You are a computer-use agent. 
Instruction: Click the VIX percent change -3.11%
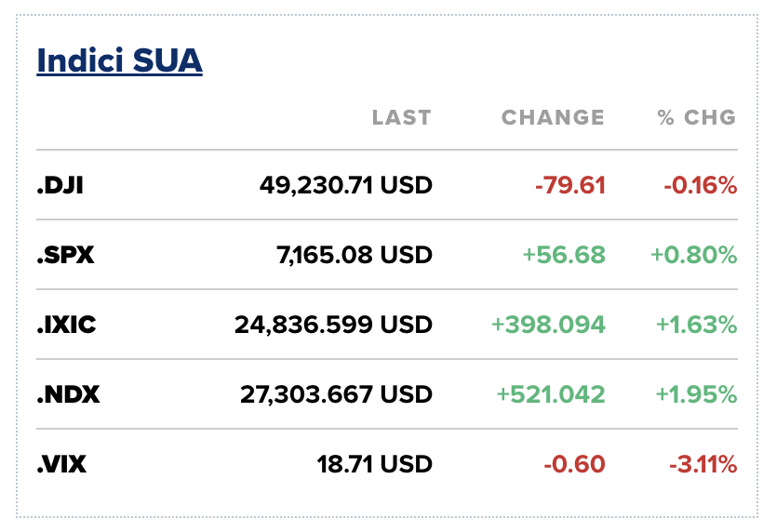(x=703, y=464)
